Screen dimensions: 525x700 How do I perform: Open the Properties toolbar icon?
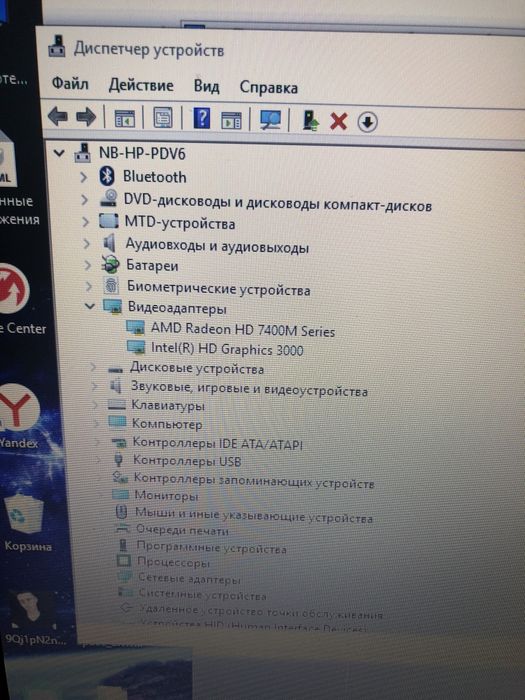163,118
